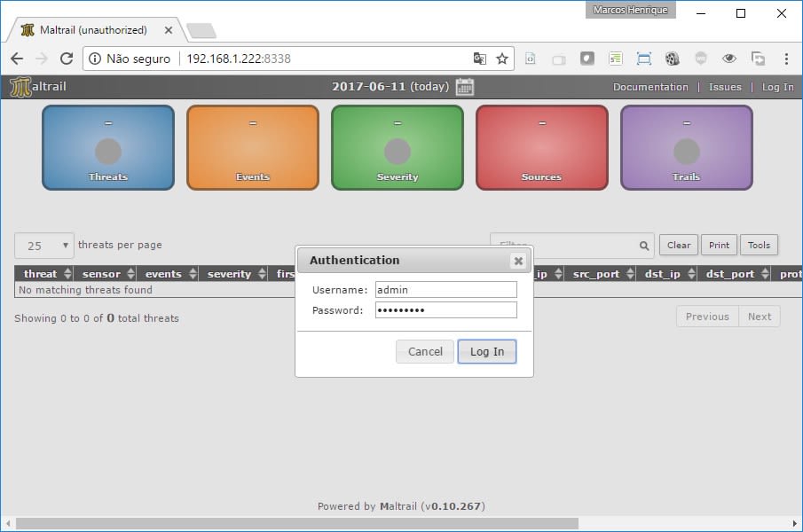Sort table by dst_port column
The width and height of the screenshot is (803, 532).
tap(735, 274)
